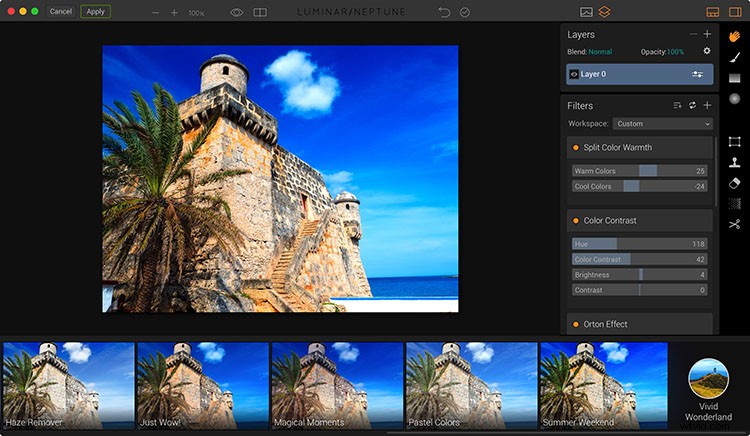Click the Layers panel title
The image size is (750, 436).
tap(581, 34)
